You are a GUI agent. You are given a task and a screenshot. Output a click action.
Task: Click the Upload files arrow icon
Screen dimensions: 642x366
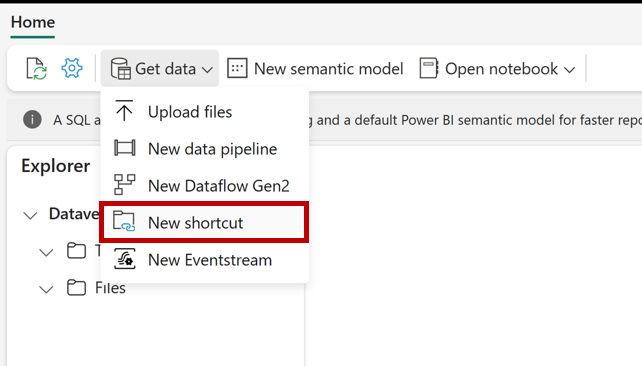tap(124, 111)
